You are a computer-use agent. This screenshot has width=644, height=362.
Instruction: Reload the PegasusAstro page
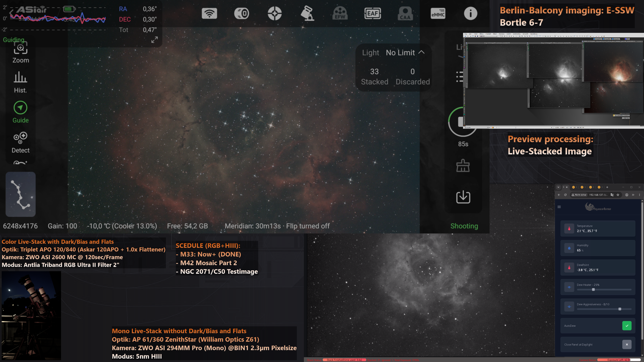click(565, 195)
